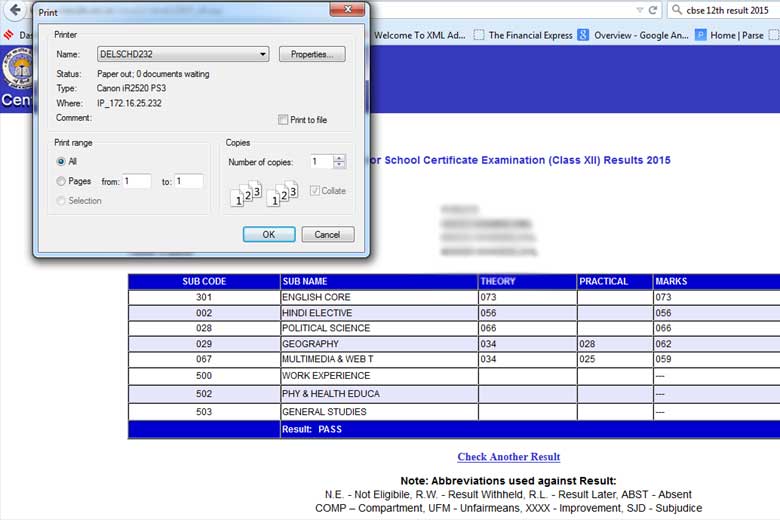Select the All print range option
This screenshot has height=520, width=780.
61,161
